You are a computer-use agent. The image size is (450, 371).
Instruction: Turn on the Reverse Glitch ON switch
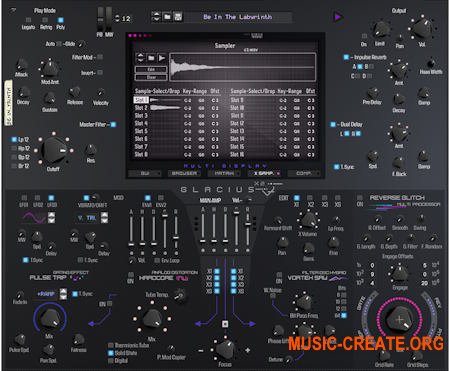[360, 198]
